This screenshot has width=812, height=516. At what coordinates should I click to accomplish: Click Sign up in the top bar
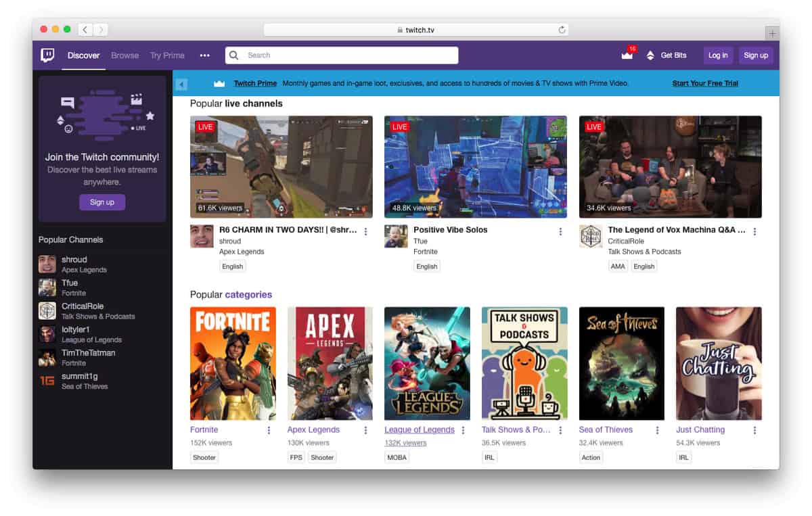coord(756,55)
